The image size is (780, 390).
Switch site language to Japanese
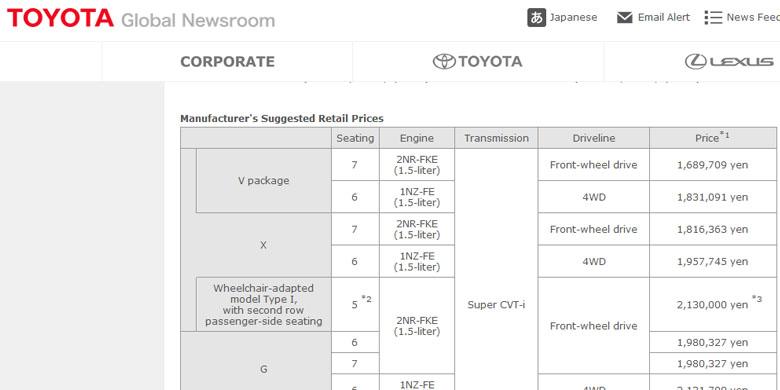click(x=573, y=17)
